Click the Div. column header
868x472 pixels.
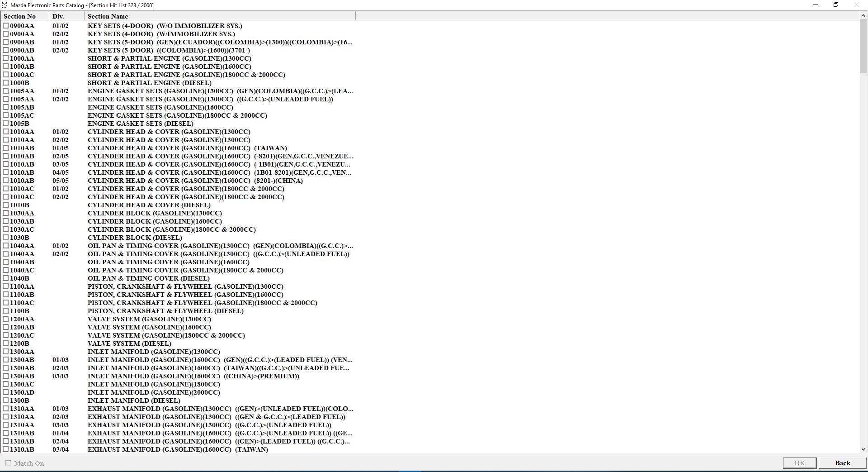pyautogui.click(x=59, y=16)
